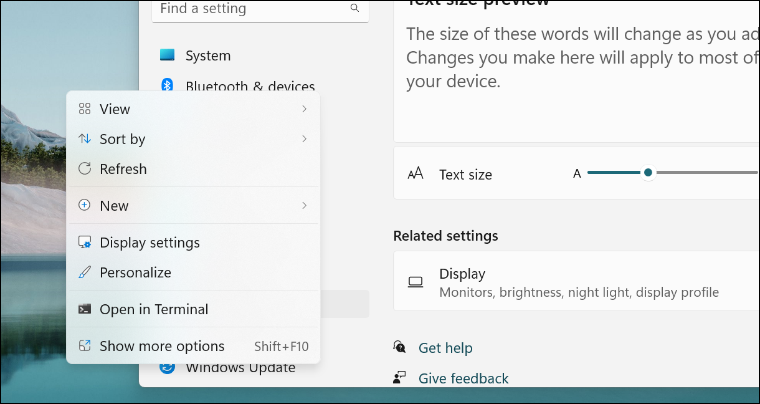
Task: Expand the View submenu arrow
Action: pos(304,109)
